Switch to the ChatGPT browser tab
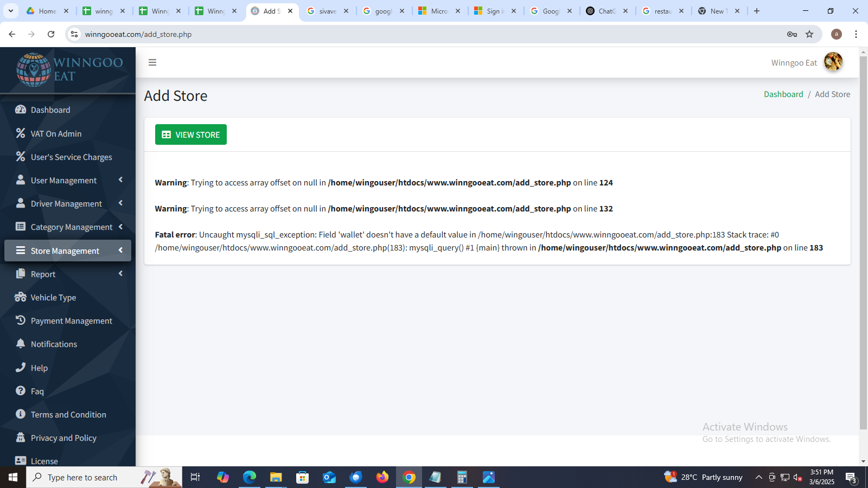Viewport: 868px width, 488px height. (x=606, y=11)
